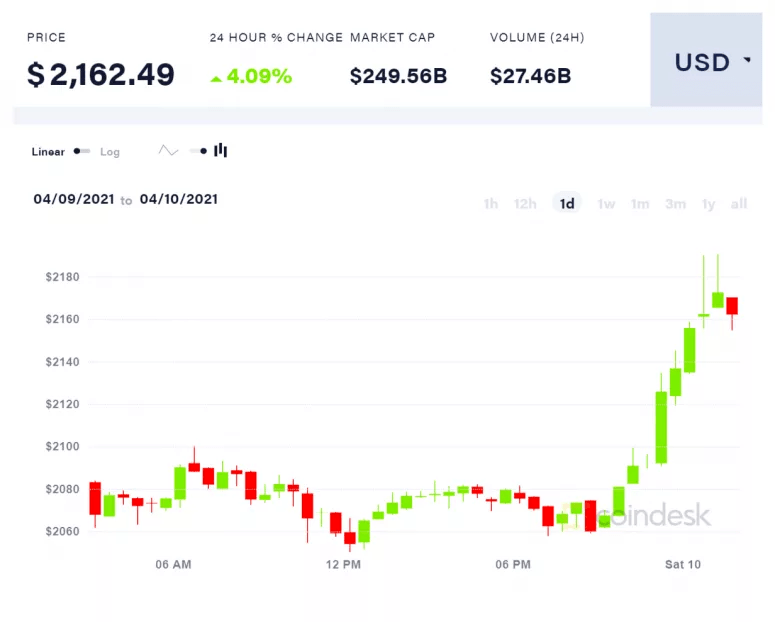
Task: Click the tallest green candle near $2120
Action: tap(661, 427)
